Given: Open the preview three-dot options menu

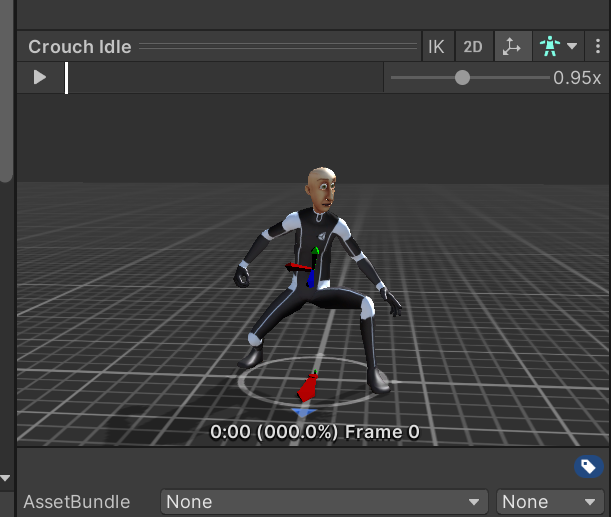Looking at the screenshot, I should (598, 46).
